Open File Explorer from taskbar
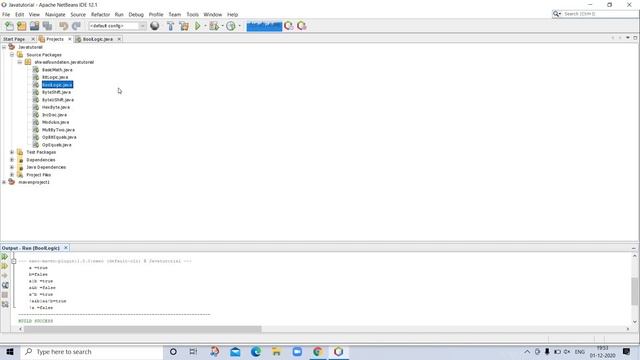This screenshot has width=640, height=360. coord(276,352)
